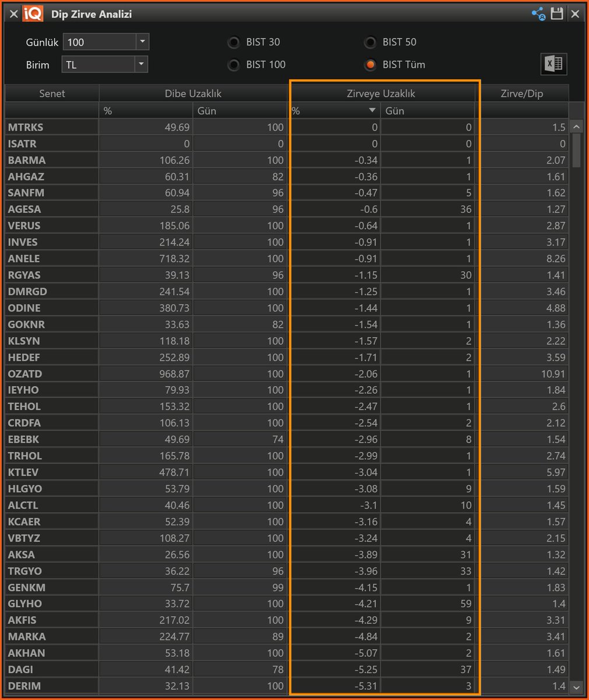The image size is (589, 700).
Task: Select the AHGAZ row
Action: 287,177
